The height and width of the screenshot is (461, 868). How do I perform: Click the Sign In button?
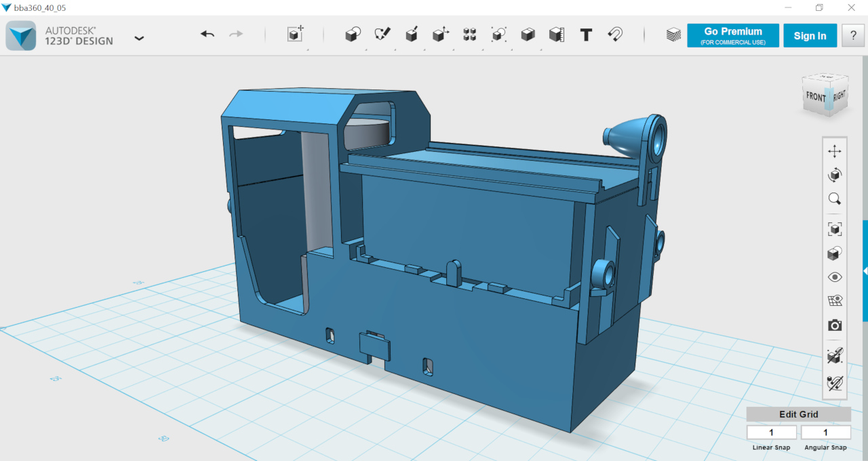(810, 36)
